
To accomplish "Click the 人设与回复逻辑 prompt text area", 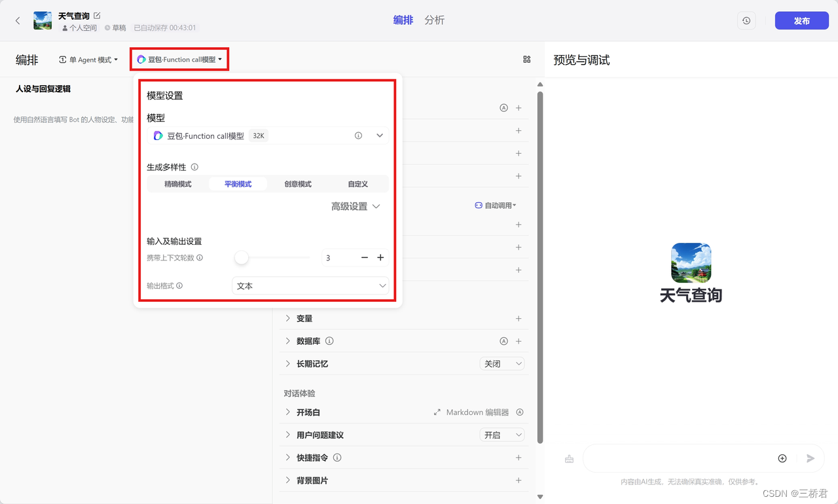I will tap(72, 120).
